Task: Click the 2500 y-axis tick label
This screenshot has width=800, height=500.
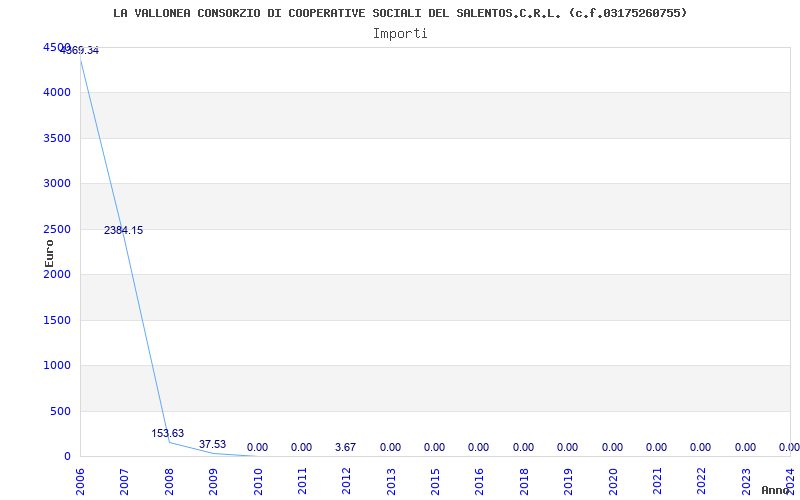Action: [57, 229]
